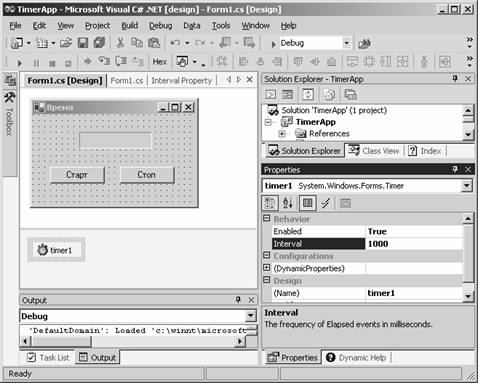478x383 pixels.
Task: Click the Continue play icon in debug toolbar
Action: click(19, 63)
